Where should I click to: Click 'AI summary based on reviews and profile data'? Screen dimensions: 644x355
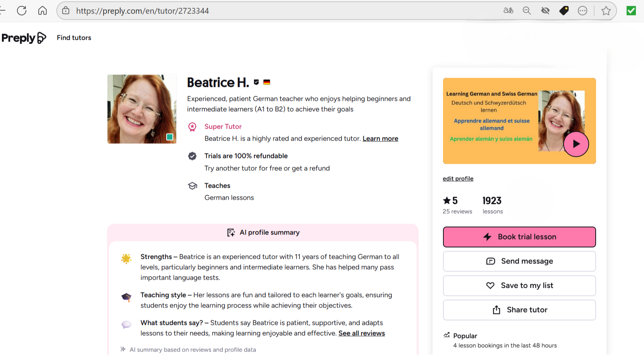[x=193, y=350]
